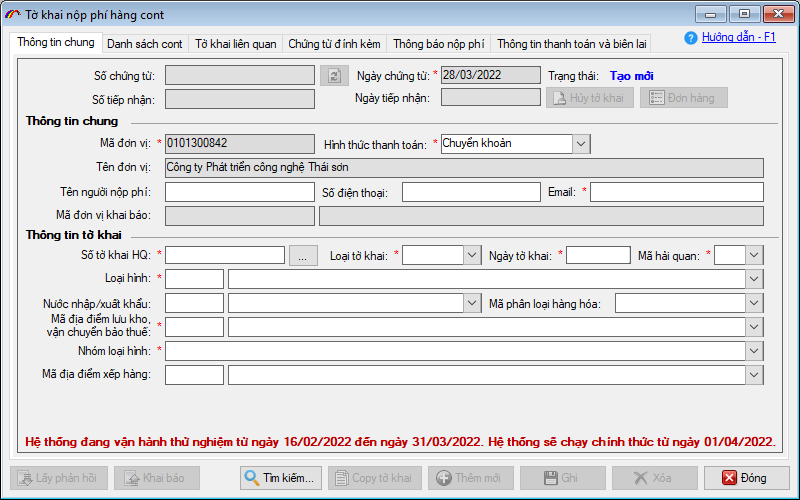Click the Tìm kiếm... search button
Image resolution: width=800 pixels, height=500 pixels.
281,478
